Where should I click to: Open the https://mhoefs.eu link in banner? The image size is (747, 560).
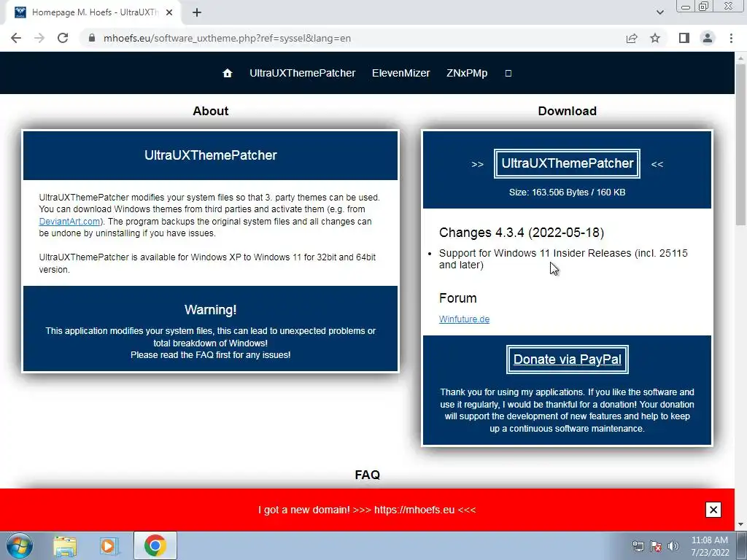[414, 510]
